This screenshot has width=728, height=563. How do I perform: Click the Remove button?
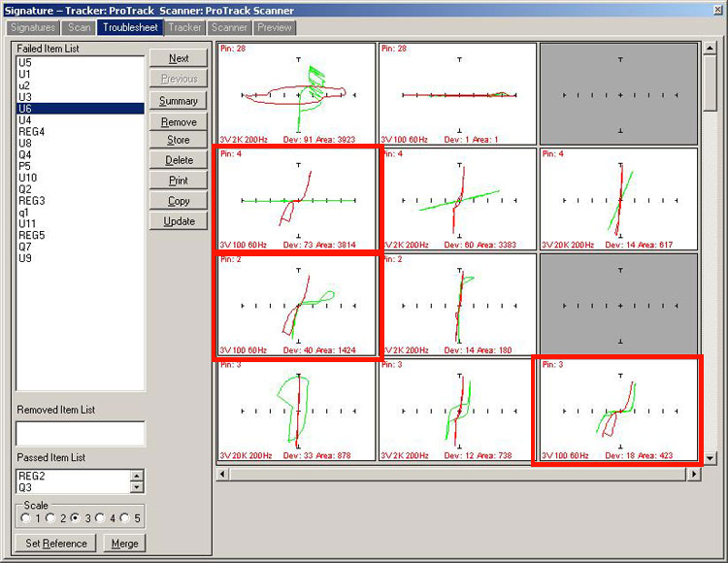(x=179, y=121)
